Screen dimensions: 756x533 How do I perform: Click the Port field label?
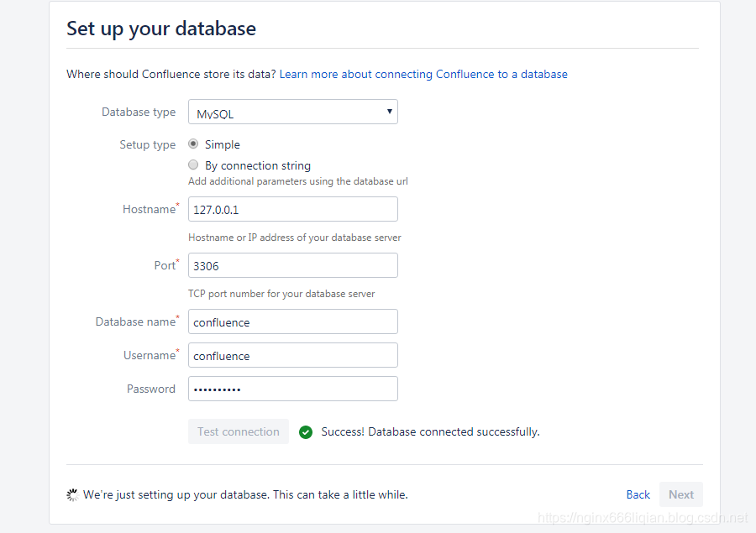click(x=165, y=266)
